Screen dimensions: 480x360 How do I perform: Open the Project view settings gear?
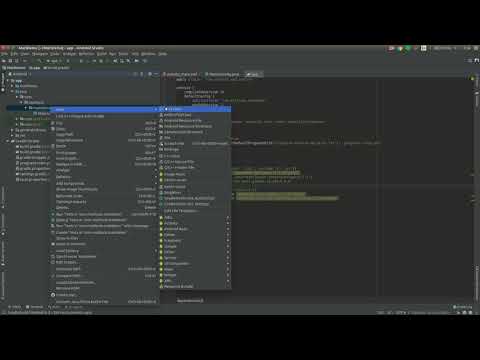(x=150, y=74)
